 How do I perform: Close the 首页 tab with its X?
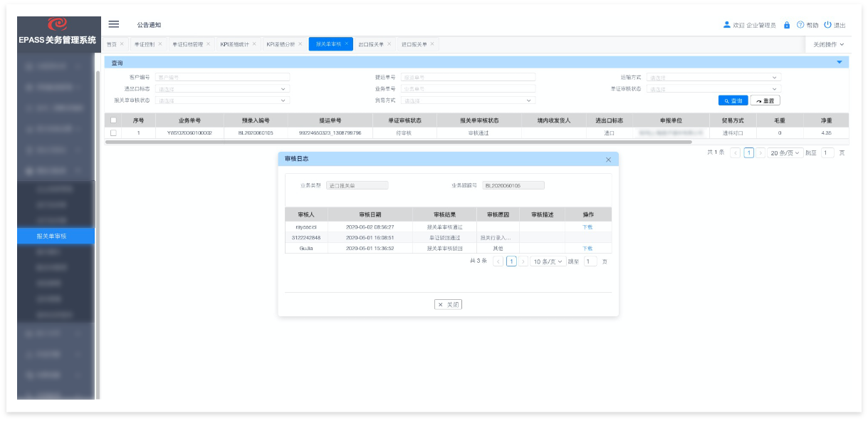(122, 43)
